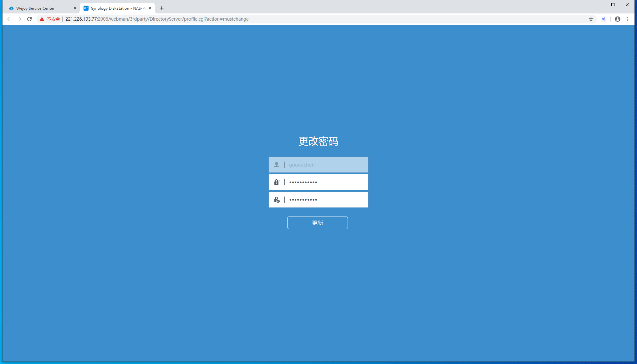This screenshot has height=364, width=637.
Task: Reload the current page
Action: [29, 19]
